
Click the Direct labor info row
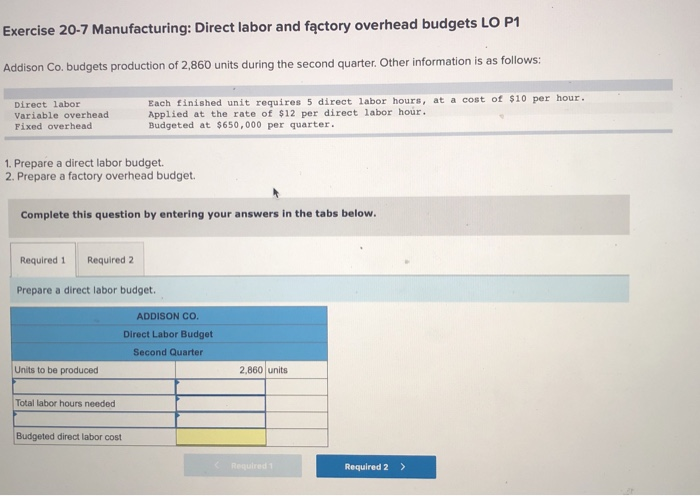299,102
